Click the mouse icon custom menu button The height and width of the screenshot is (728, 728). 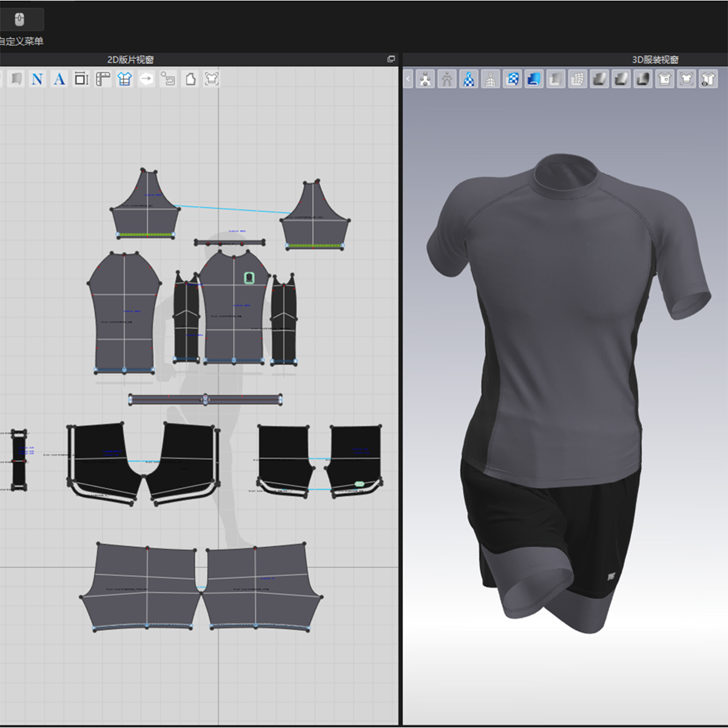pyautogui.click(x=20, y=19)
